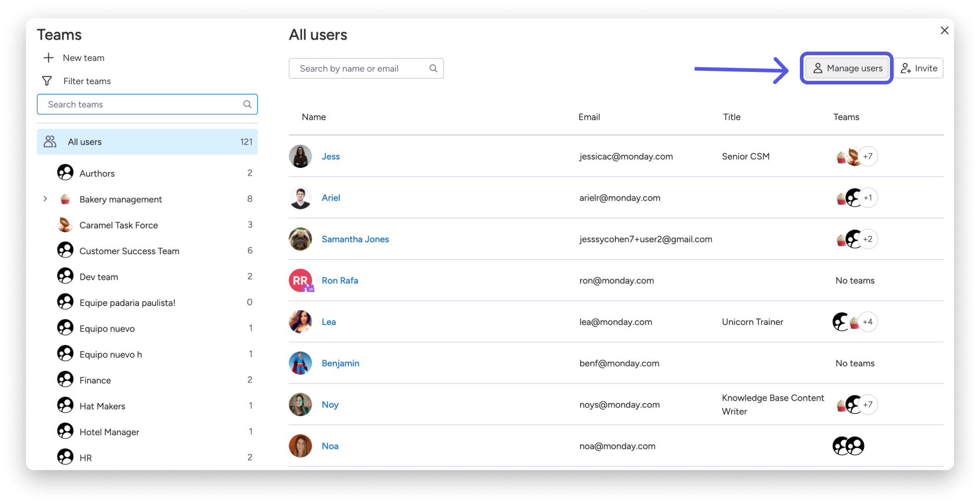Click Ron Rafa's RR avatar
980x504 pixels.
click(x=300, y=280)
